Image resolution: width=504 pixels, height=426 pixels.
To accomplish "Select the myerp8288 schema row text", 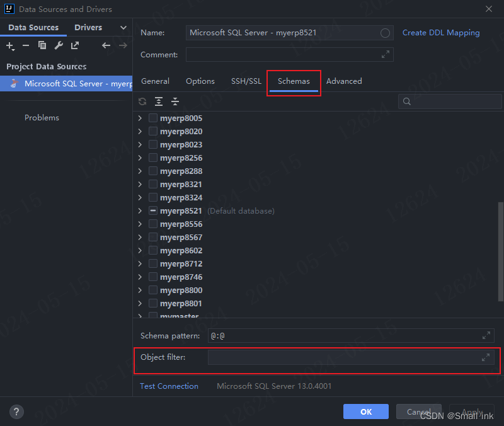I will [181, 171].
